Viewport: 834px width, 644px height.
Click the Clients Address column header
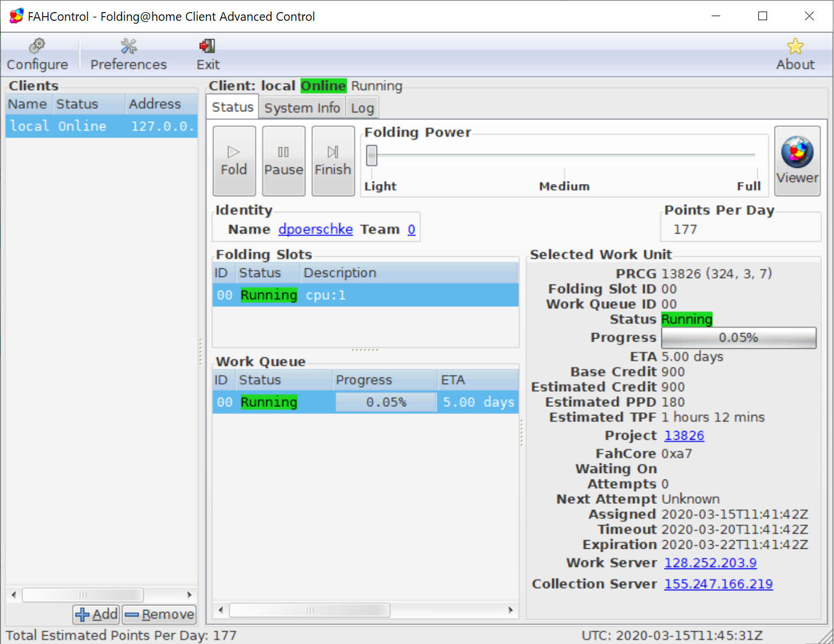162,104
